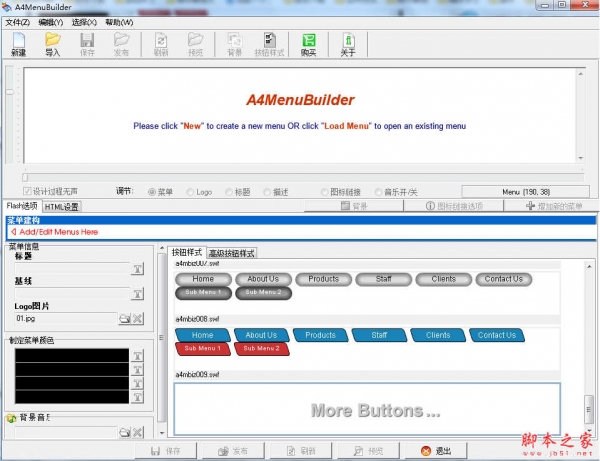Click the 基线 text field
Image resolution: width=600 pixels, height=461 pixels.
tap(72, 294)
